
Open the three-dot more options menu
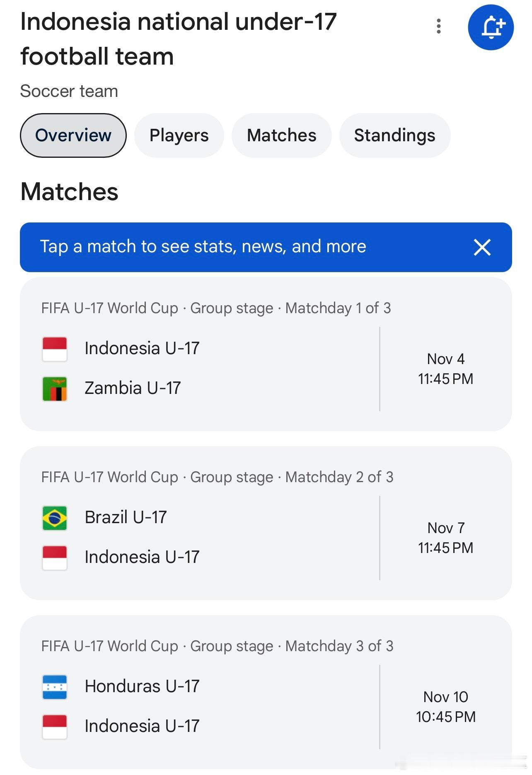[x=438, y=27]
